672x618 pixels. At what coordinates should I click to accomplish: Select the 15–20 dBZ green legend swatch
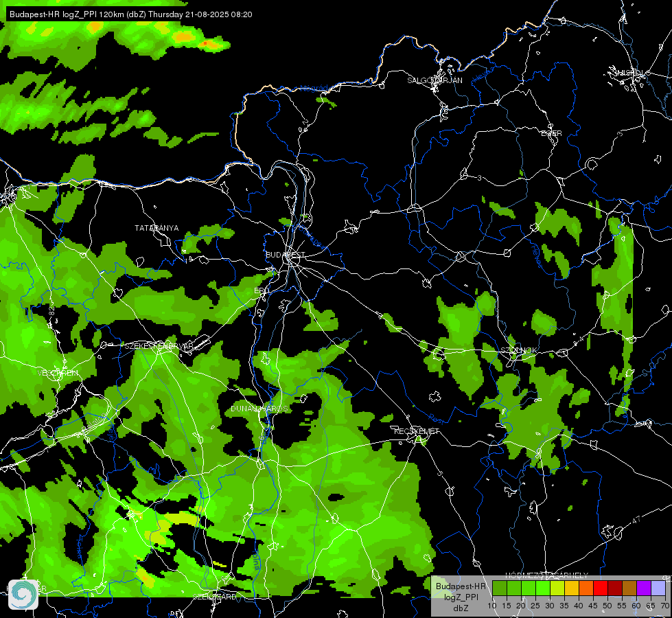514,588
